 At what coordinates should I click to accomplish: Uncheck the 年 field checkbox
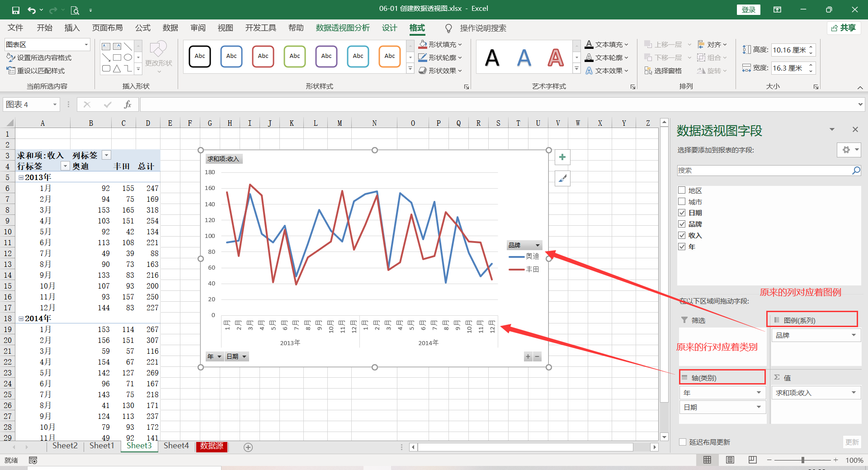click(x=682, y=247)
